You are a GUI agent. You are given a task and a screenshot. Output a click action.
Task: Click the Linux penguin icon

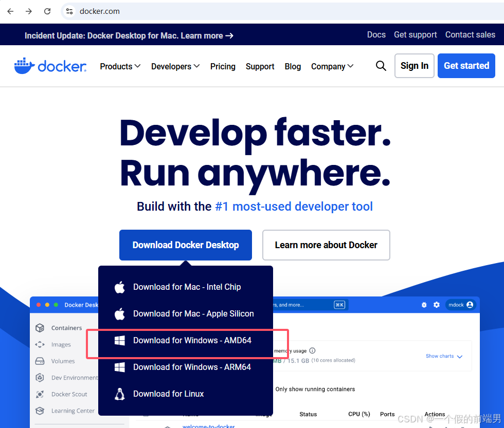119,394
